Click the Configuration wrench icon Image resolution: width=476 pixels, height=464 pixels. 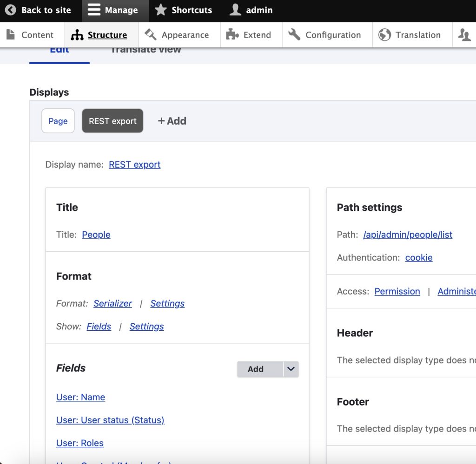point(294,34)
